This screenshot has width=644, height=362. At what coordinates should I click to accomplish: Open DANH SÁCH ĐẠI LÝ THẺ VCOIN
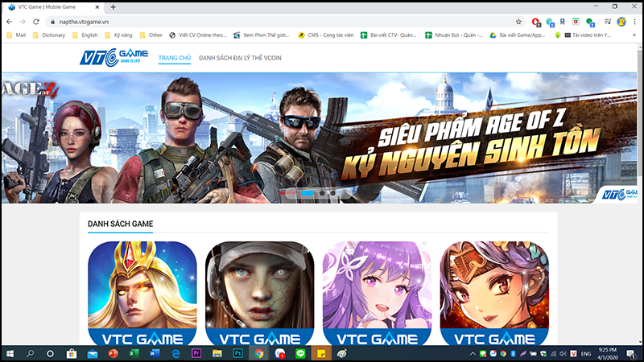coord(240,58)
